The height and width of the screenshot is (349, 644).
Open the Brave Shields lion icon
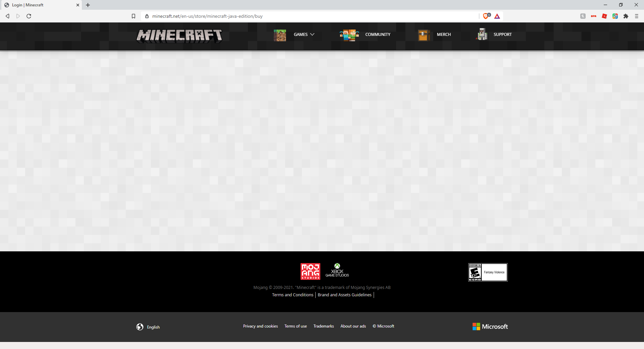[x=486, y=16]
